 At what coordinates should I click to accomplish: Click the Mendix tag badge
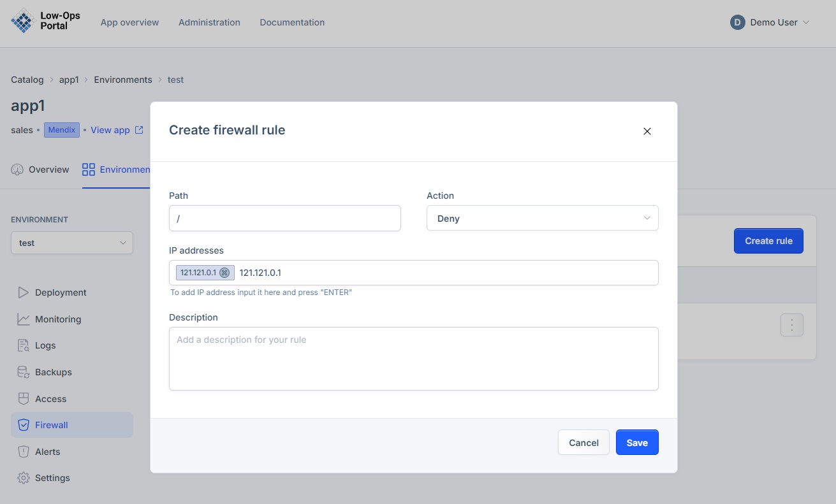coord(62,130)
